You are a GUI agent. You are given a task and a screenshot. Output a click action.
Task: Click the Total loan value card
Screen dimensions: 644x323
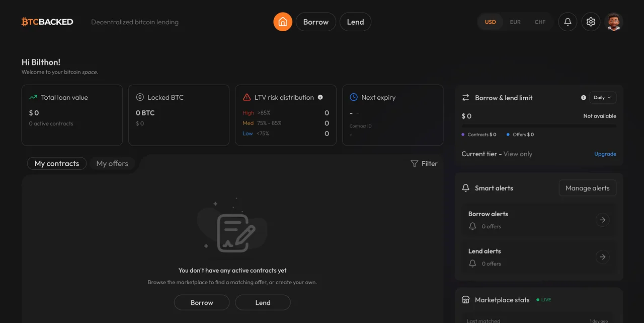tap(72, 115)
